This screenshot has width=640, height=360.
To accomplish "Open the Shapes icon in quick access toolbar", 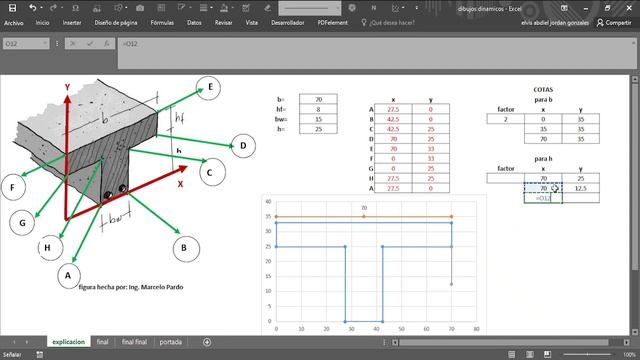I will 118,8.
